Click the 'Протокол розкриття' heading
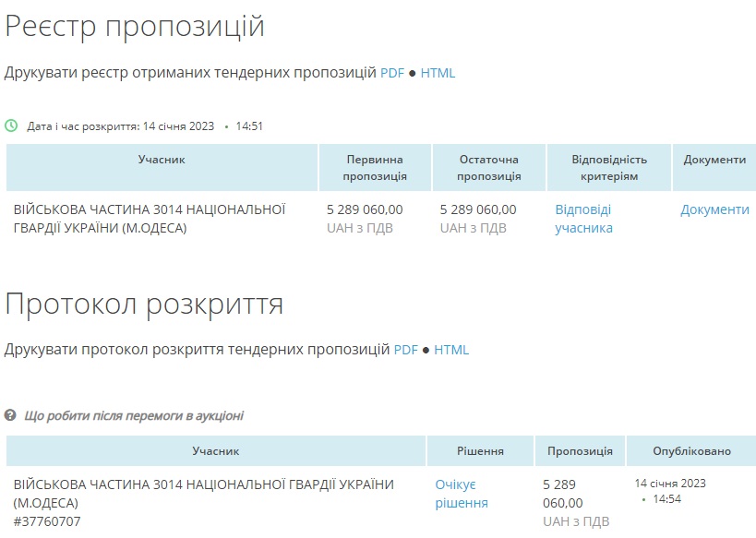Image resolution: width=756 pixels, height=538 pixels. point(144,305)
